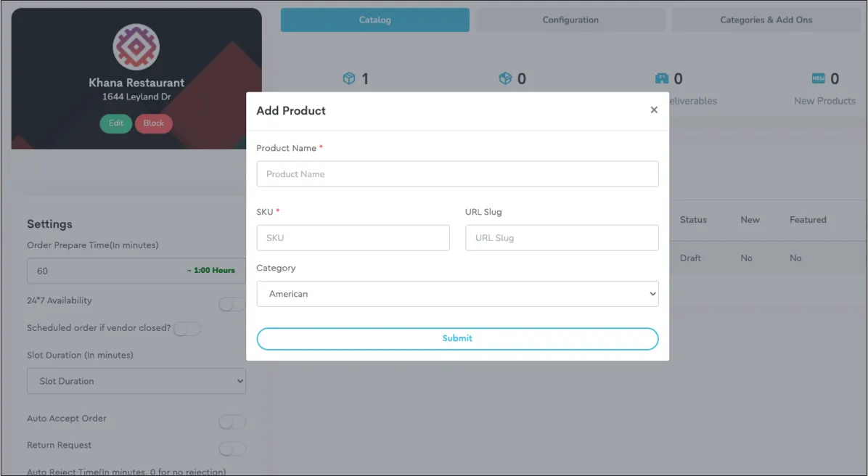Click the Khana Restaurant logo avatar
Image resolution: width=868 pixels, height=476 pixels.
[136, 47]
